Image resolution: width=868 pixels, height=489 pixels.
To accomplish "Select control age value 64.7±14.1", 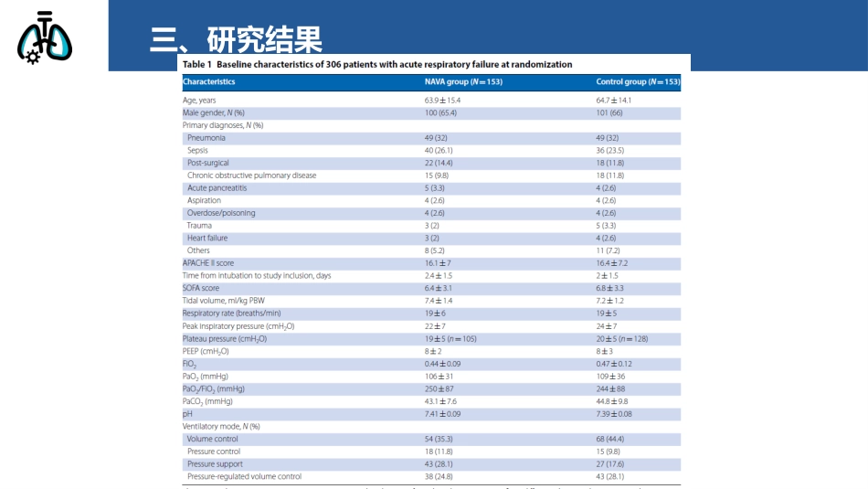I will pyautogui.click(x=613, y=101).
